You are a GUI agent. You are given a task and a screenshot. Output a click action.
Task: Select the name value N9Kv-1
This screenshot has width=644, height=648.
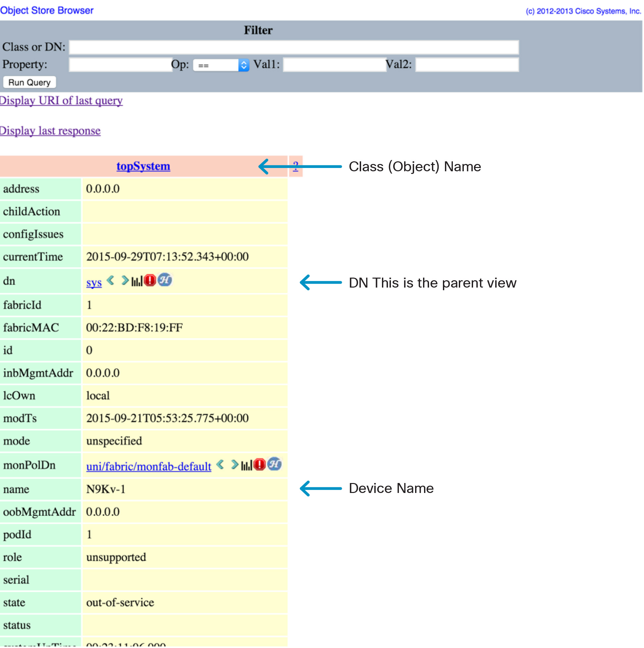[106, 489]
